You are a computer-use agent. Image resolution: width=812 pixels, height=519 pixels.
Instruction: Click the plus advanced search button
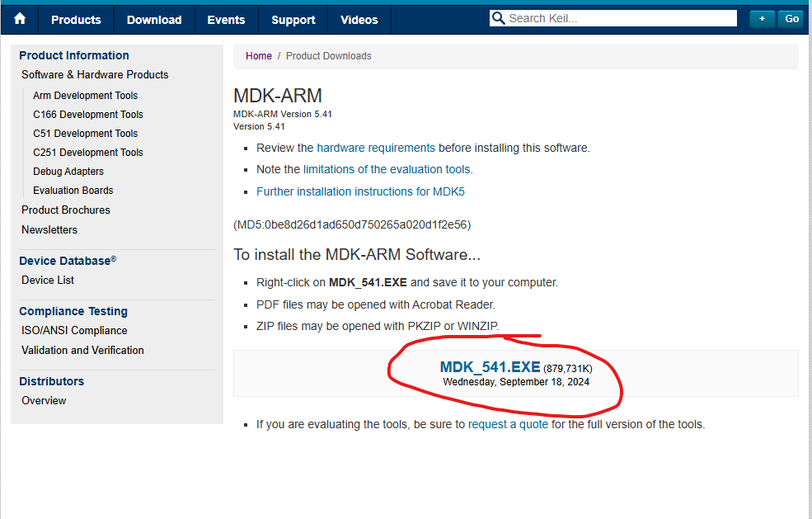pyautogui.click(x=762, y=19)
